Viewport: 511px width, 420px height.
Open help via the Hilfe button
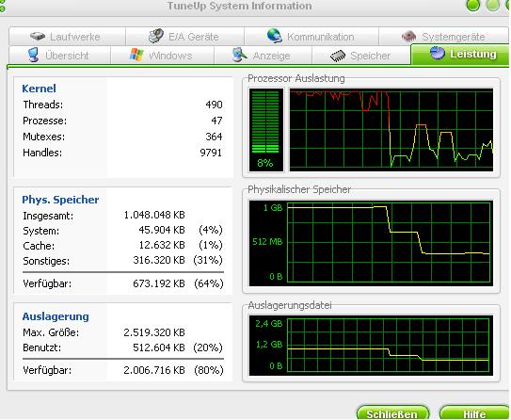coord(474,412)
